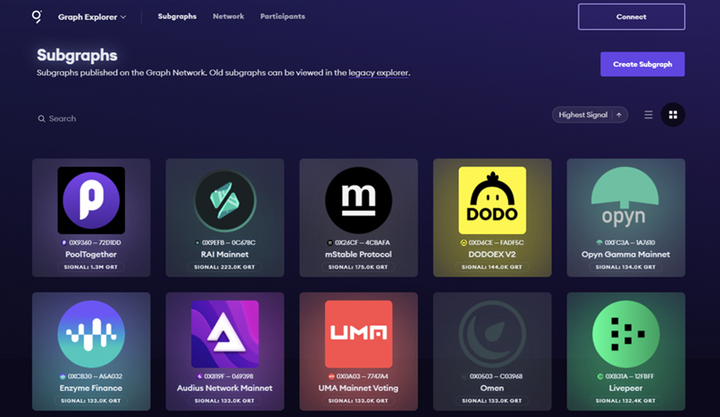Viewport: 720px width, 417px height.
Task: Click the search magnifier icon
Action: point(41,118)
